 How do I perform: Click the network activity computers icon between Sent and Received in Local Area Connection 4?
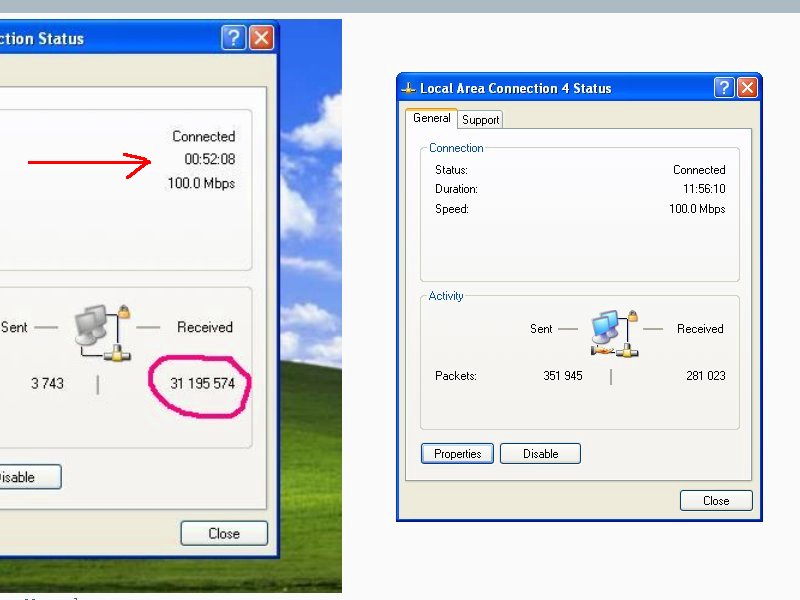[x=613, y=333]
